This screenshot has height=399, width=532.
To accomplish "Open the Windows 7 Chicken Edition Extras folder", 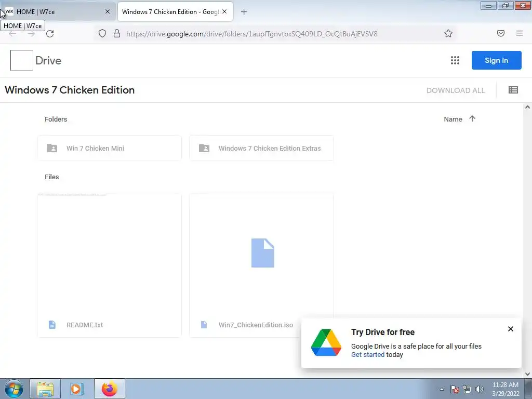I will click(261, 148).
